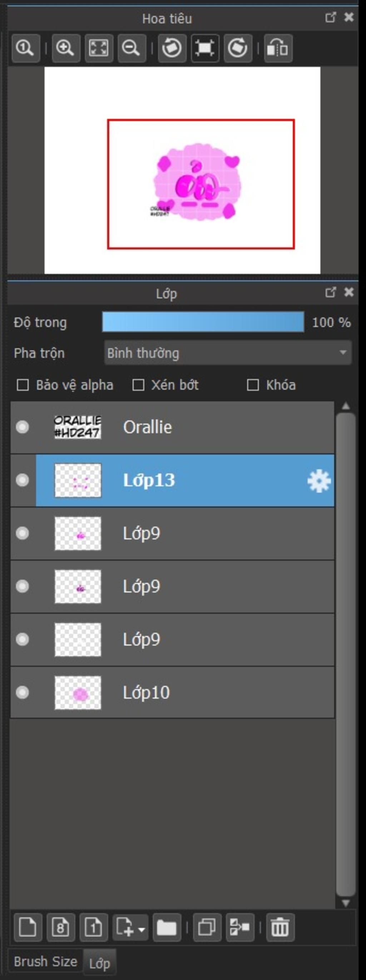Reset zoom to 100% icon
The height and width of the screenshot is (980, 366).
(25, 48)
